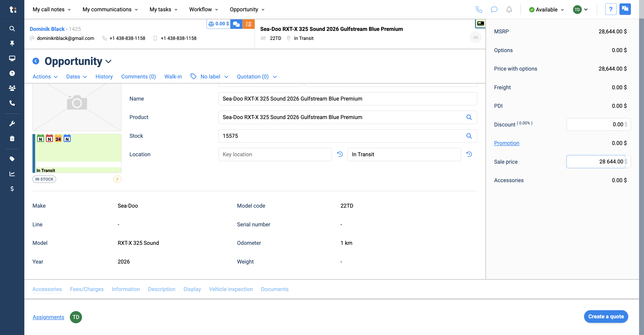
Task: Open the search icon in left sidebar
Action: [12, 29]
